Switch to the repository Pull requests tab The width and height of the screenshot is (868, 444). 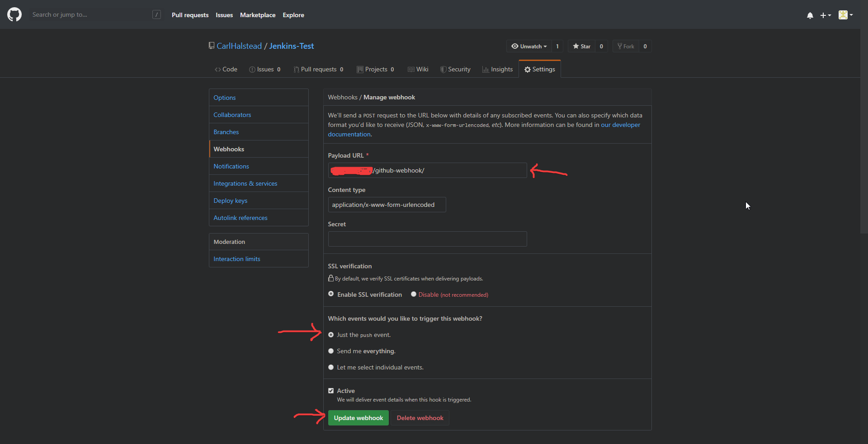[319, 69]
